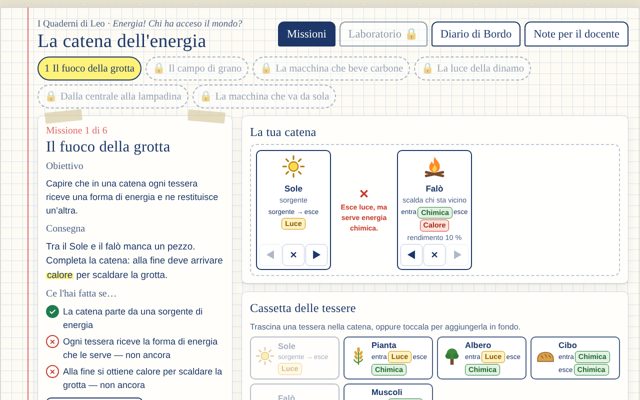The width and height of the screenshot is (640, 400).
Task: Switch to Diario di Bordo tab
Action: tap(476, 34)
